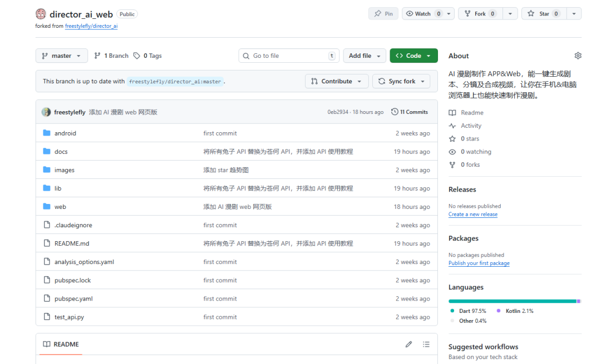Click the file icon for .claudeignore

coord(47,225)
